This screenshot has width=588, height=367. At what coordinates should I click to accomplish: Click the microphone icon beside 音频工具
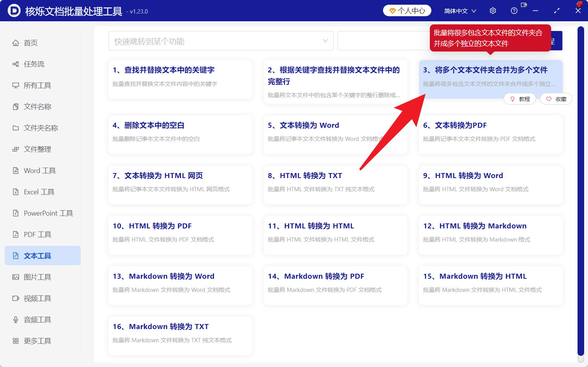pos(16,320)
